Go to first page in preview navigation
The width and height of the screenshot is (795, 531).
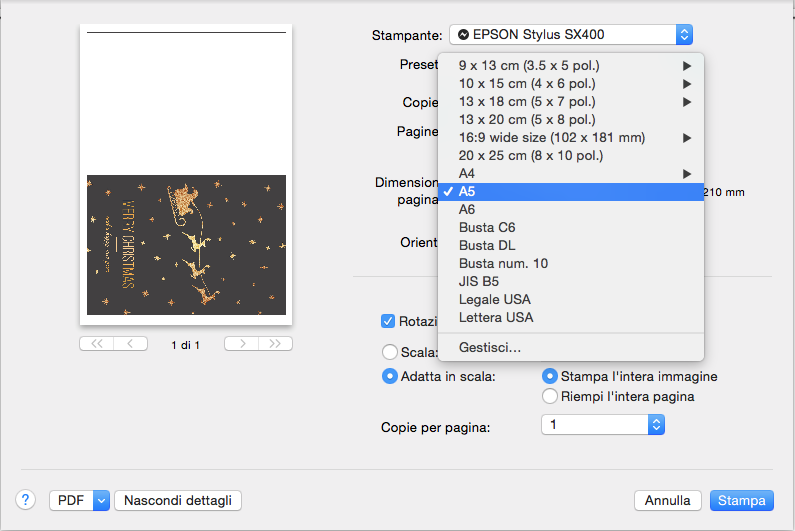pyautogui.click(x=96, y=344)
